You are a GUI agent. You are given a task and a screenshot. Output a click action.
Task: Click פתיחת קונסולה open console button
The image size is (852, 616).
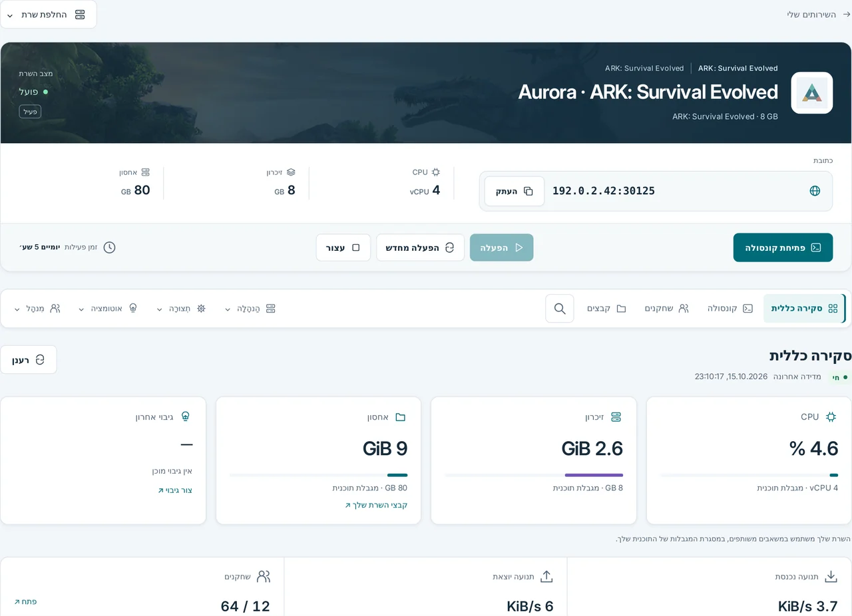pos(783,247)
